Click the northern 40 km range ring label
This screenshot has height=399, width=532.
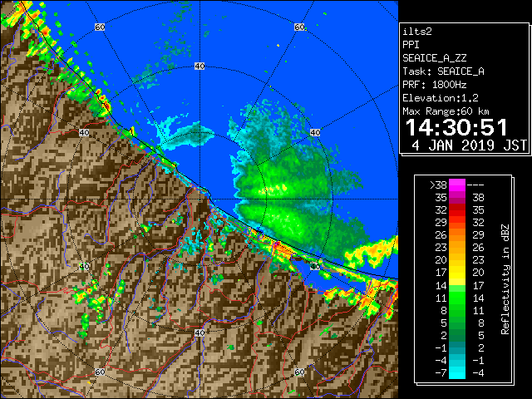[x=199, y=66]
